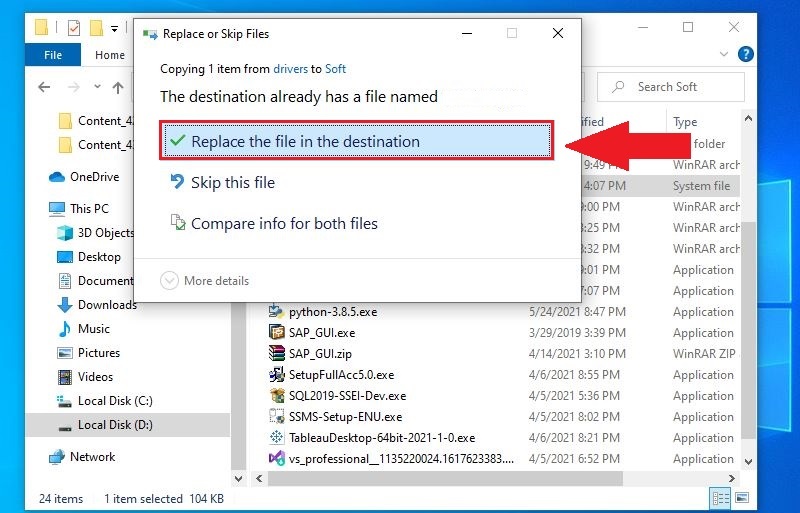800x513 pixels.
Task: Switch to large thumbnails view icon
Action: click(x=742, y=498)
